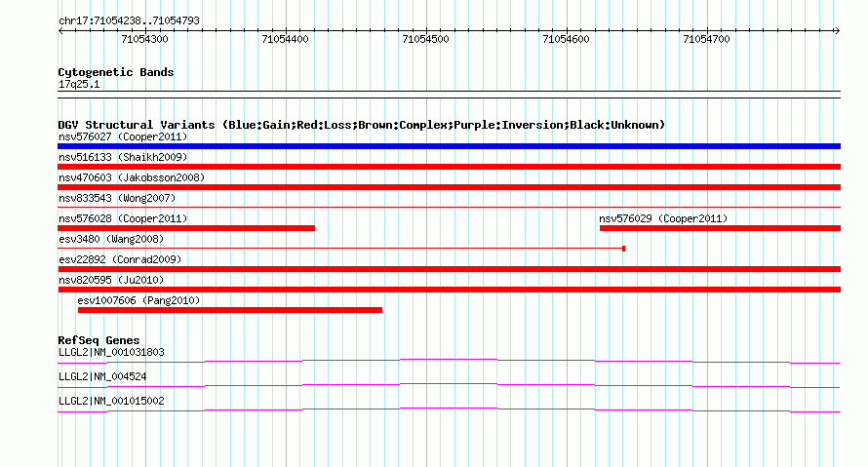Click the Cytogenetic Bands track heading
Screen dimensions: 868x467
tap(116, 72)
